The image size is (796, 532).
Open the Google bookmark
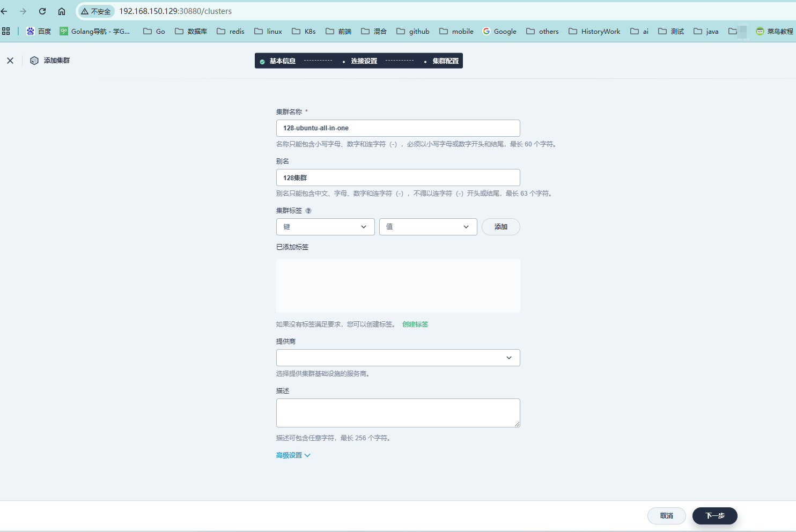point(499,31)
